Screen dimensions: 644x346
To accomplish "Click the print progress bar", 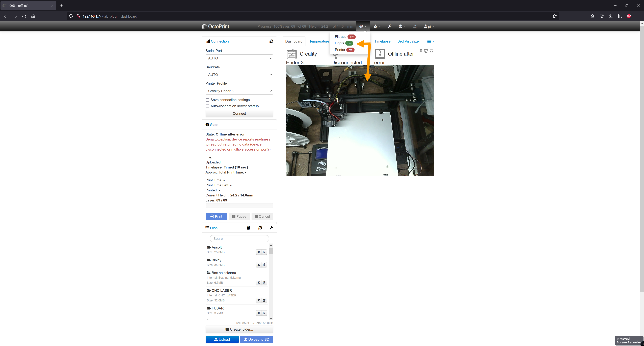I will [x=239, y=205].
